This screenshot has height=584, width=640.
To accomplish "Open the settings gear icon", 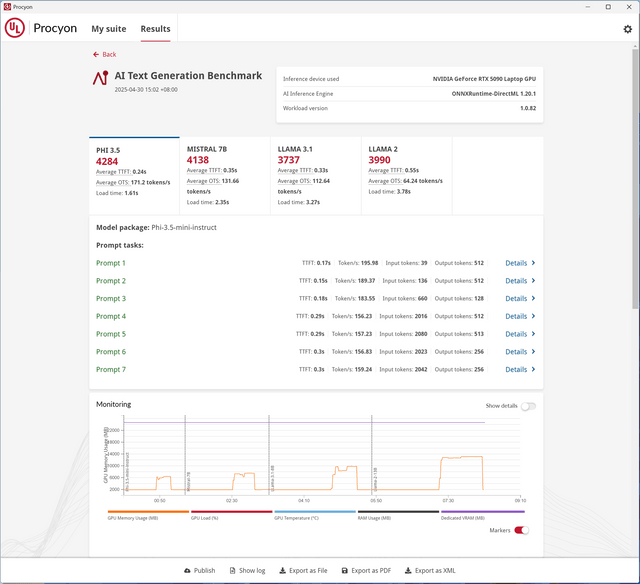I will [x=627, y=29].
